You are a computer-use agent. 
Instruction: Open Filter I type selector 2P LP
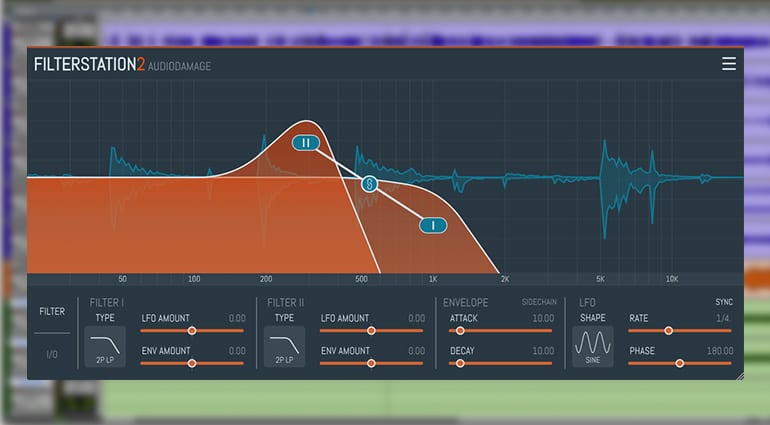(105, 347)
